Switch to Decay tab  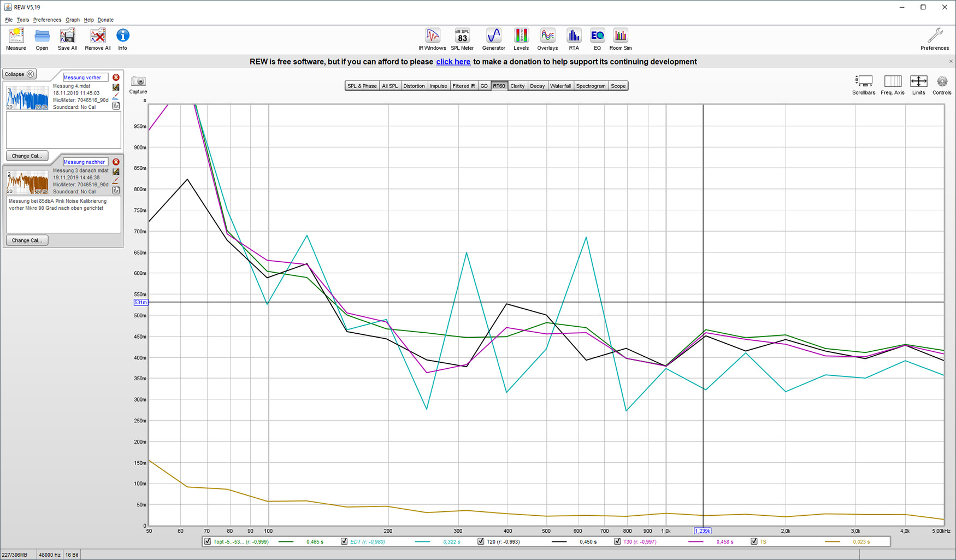538,86
